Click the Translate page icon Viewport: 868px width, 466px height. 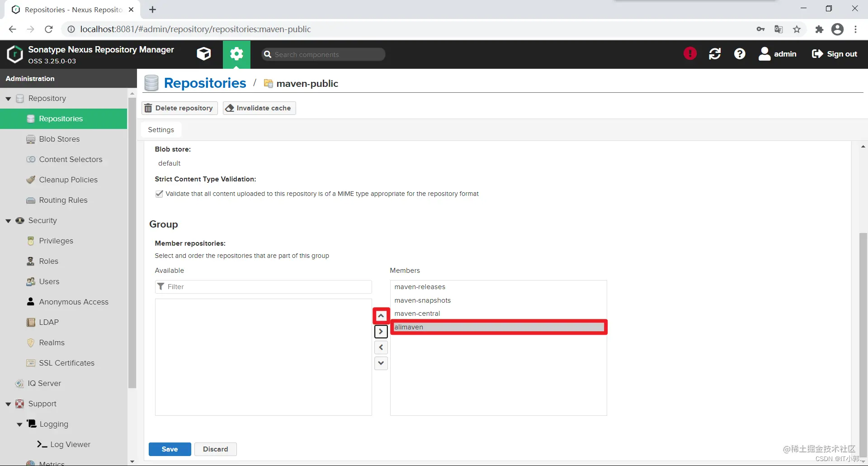[778, 29]
